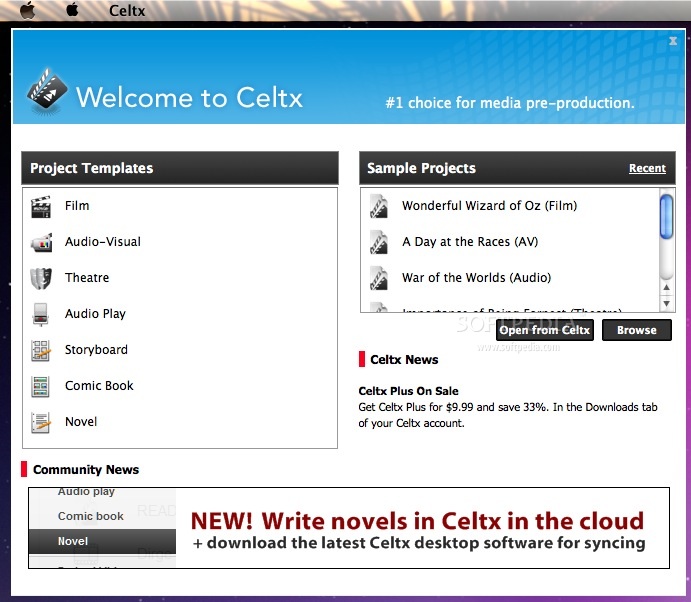Click the sample projects scrollbar thumb

[666, 217]
